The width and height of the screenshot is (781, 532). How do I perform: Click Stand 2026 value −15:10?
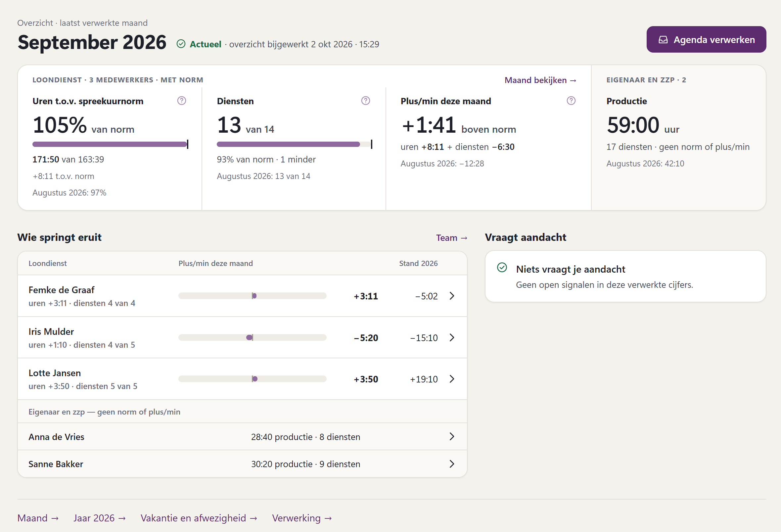pos(424,338)
